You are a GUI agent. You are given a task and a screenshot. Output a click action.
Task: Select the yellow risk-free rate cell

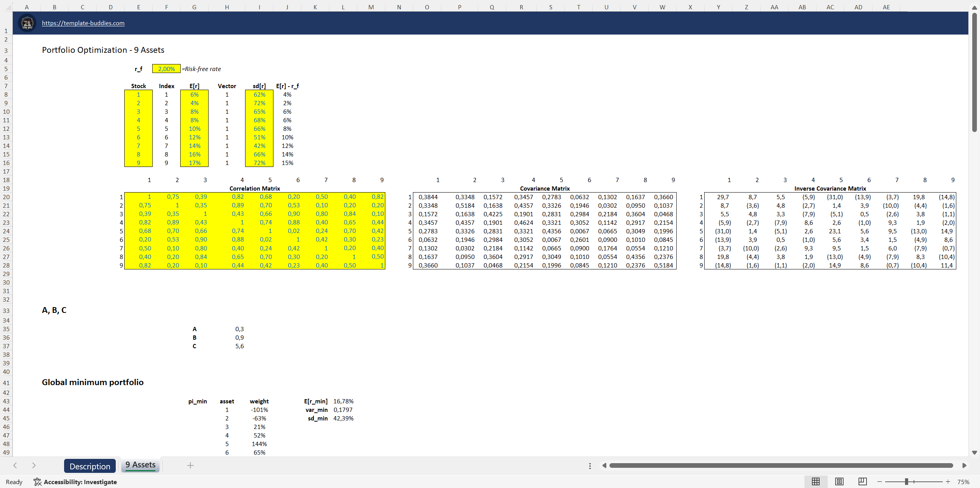tap(166, 69)
